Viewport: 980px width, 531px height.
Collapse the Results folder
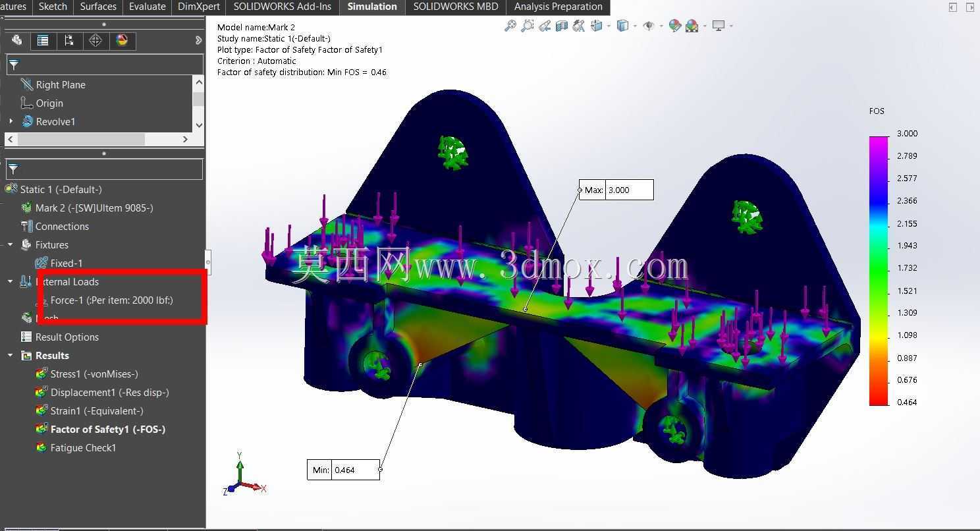(11, 355)
